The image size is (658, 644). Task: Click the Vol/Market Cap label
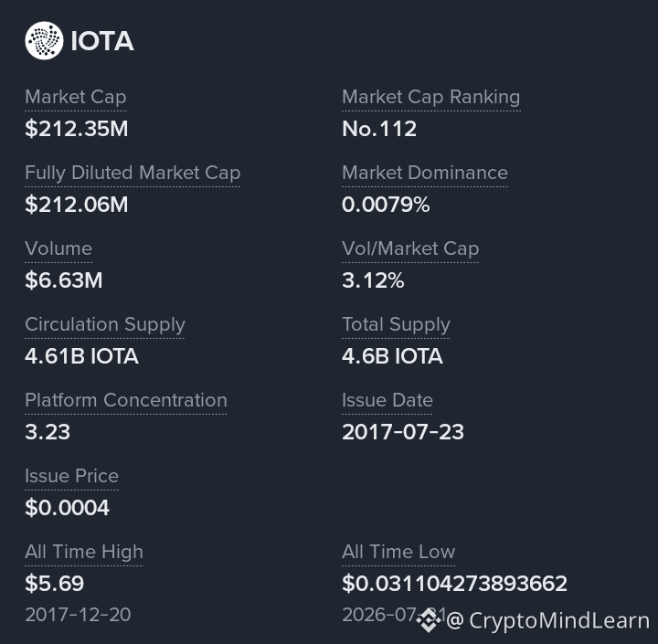click(x=410, y=248)
